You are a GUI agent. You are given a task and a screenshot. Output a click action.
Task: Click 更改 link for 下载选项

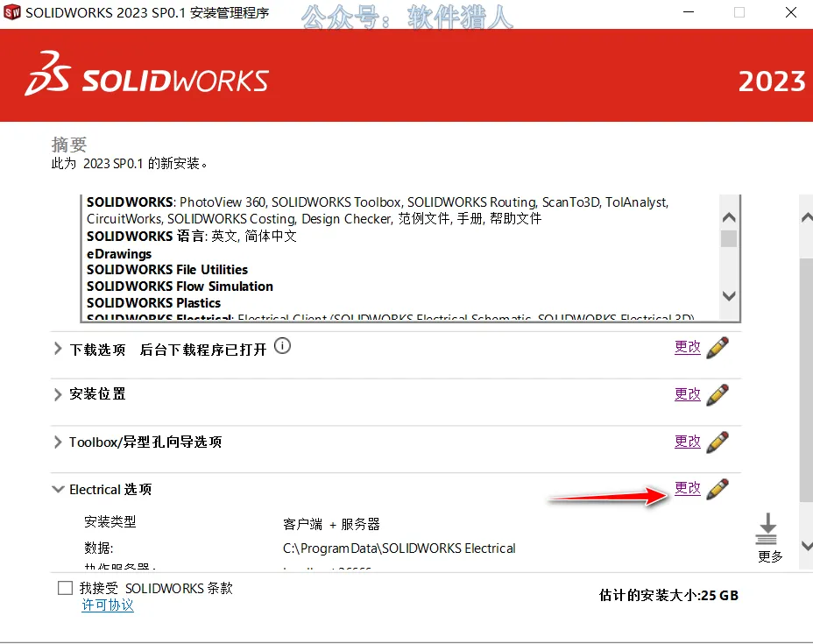pyautogui.click(x=688, y=347)
